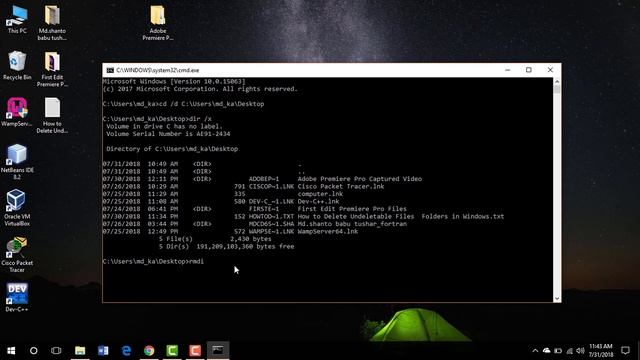This screenshot has height=360, width=640.
Task: Click 'ADOBEP~1' short name in listing
Action: tap(264, 179)
